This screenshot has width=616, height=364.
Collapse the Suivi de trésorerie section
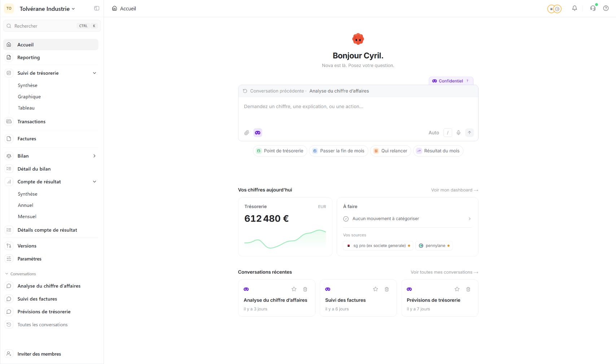click(x=95, y=73)
